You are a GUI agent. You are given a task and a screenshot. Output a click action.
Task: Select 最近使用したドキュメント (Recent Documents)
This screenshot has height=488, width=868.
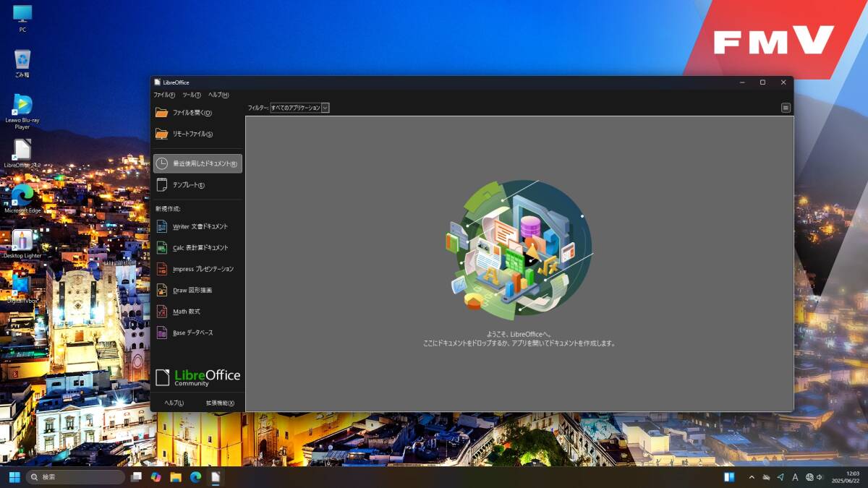point(197,163)
